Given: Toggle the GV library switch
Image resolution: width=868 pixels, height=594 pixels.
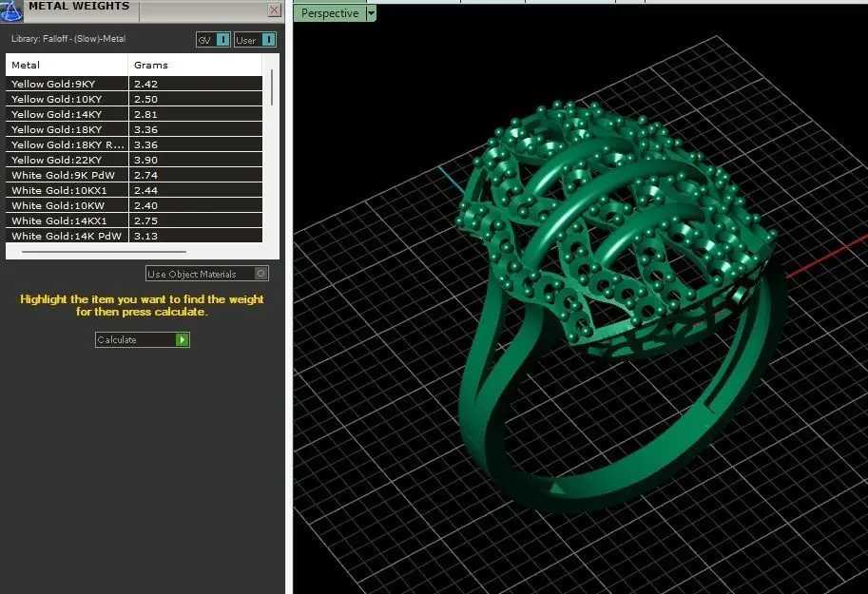Looking at the screenshot, I should (223, 40).
